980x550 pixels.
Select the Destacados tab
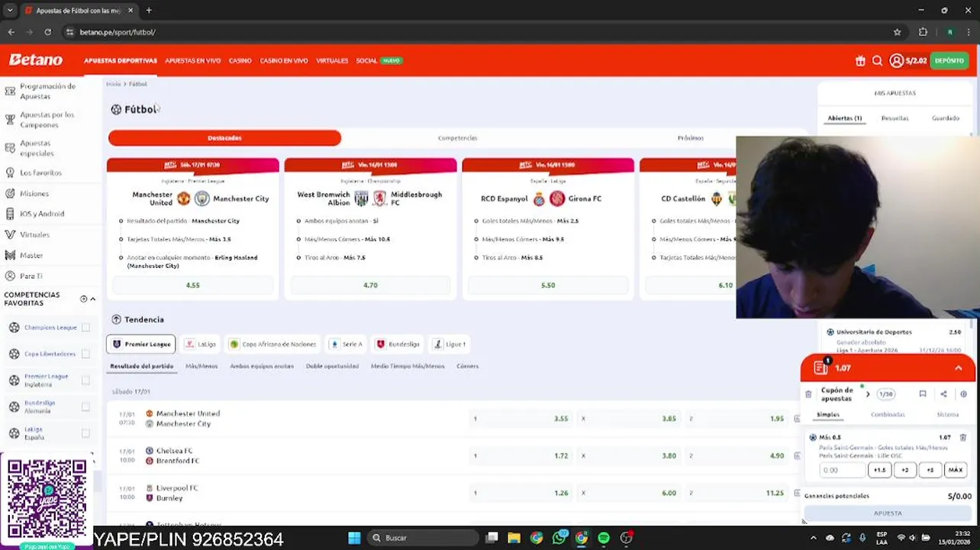(x=224, y=138)
